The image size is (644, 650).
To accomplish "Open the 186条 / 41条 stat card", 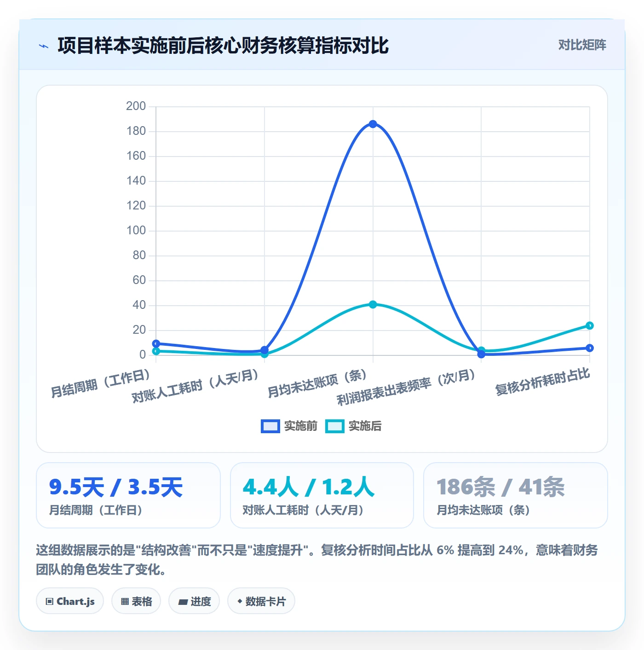I will [x=516, y=495].
